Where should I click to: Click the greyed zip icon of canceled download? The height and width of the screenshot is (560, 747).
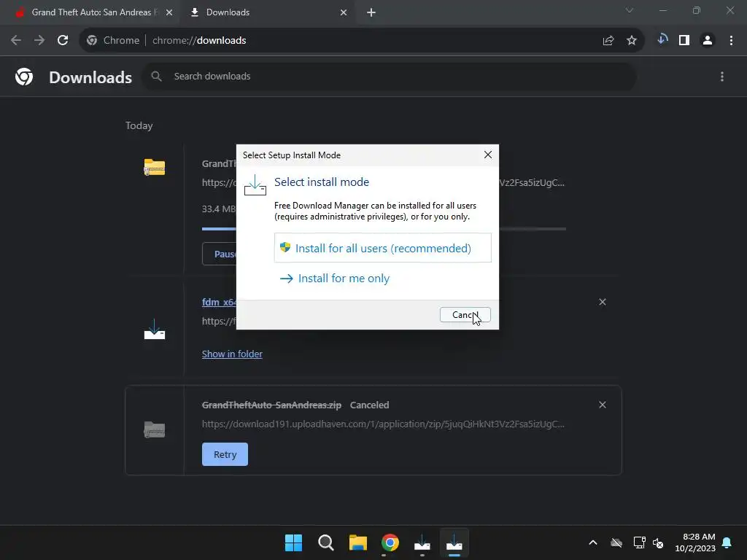155,429
